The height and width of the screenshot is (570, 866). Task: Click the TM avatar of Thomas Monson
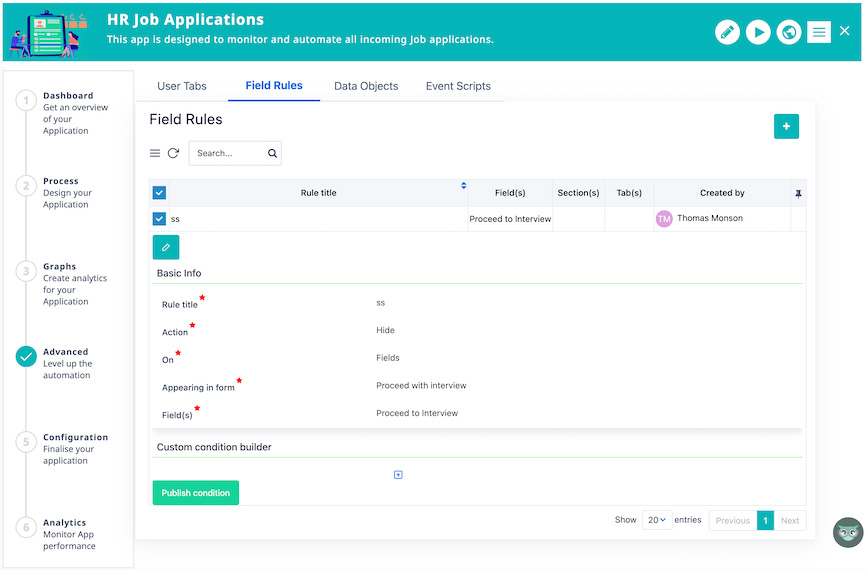pos(664,219)
